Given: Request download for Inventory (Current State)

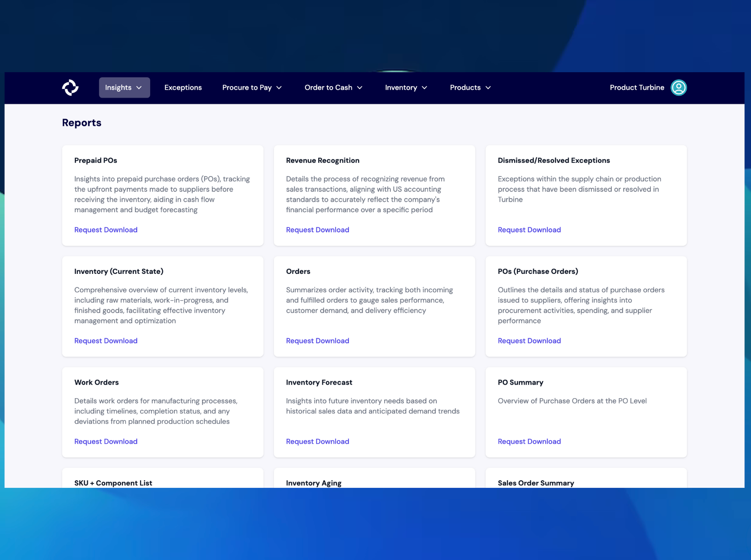Looking at the screenshot, I should click(106, 341).
